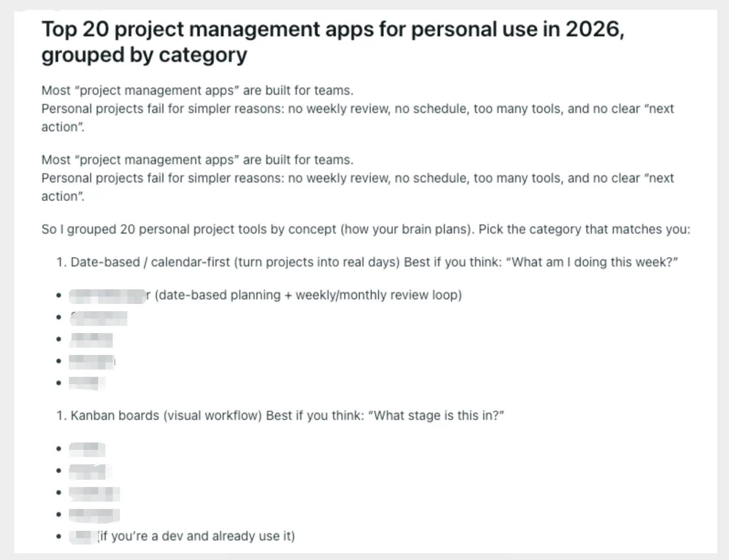Click the first "Personal projects fail" sentence
The height and width of the screenshot is (560, 729).
coord(357,109)
